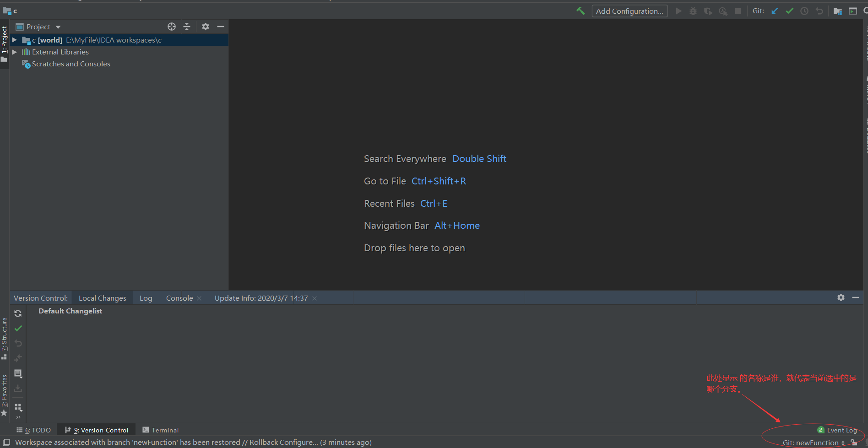868x448 pixels.
Task: Open the Event Log
Action: tap(837, 430)
